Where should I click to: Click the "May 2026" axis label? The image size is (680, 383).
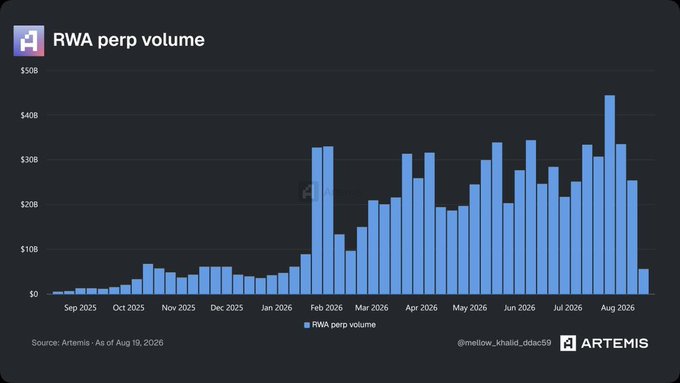[470, 308]
